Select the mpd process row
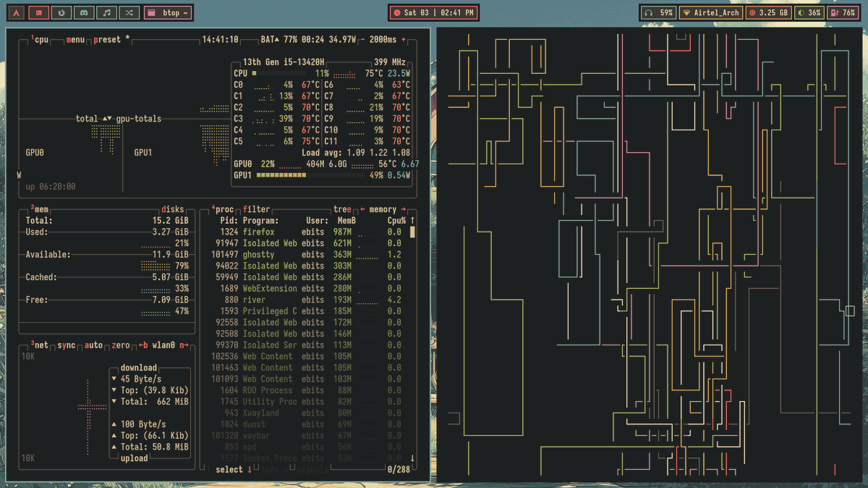This screenshot has width=868, height=488. point(310,447)
